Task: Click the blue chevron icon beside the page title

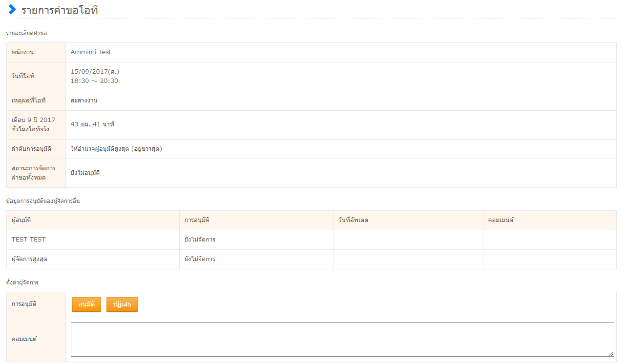Action: 12,9
